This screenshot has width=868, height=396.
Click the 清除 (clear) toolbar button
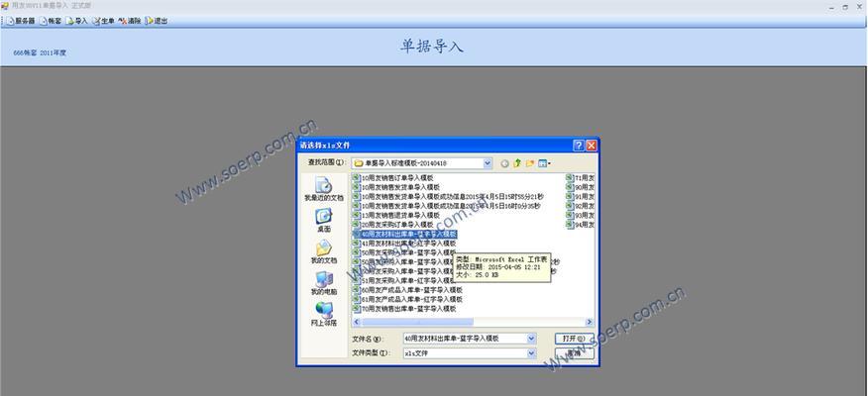pyautogui.click(x=130, y=21)
